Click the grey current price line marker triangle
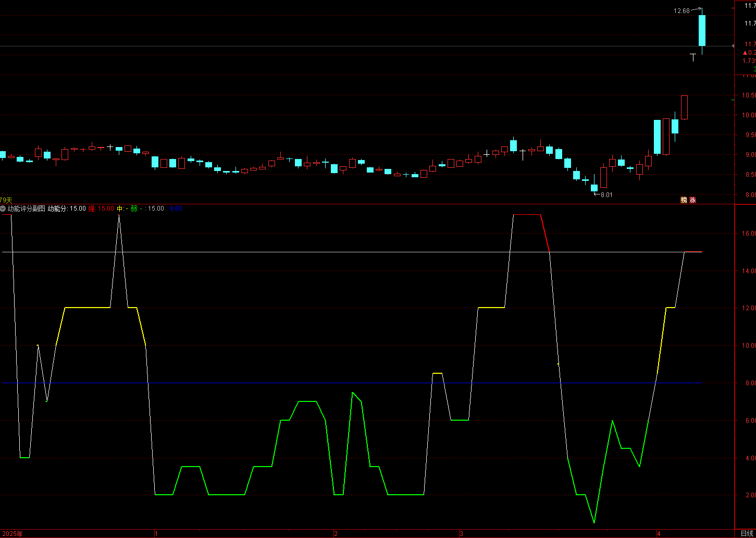The width and height of the screenshot is (756, 538). pos(734,46)
